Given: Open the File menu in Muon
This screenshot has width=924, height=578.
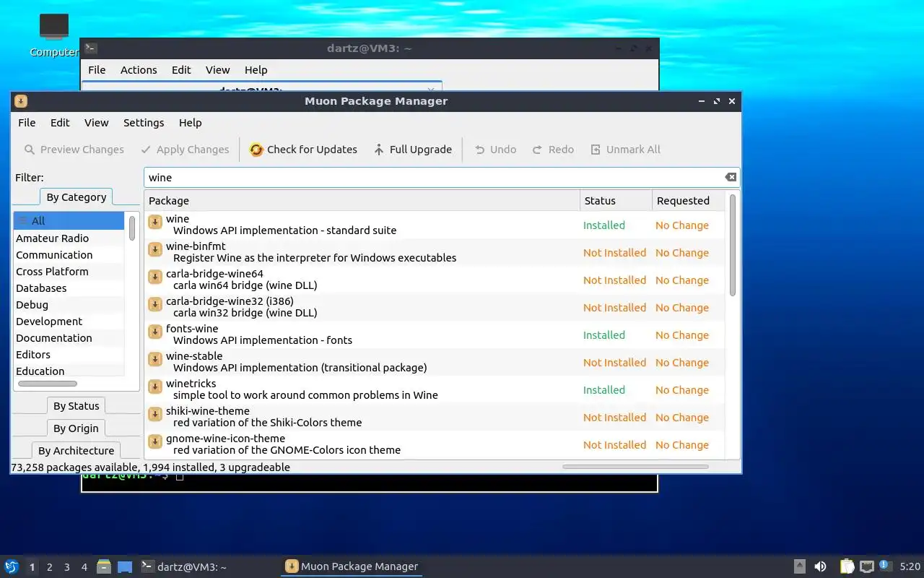Looking at the screenshot, I should [27, 123].
